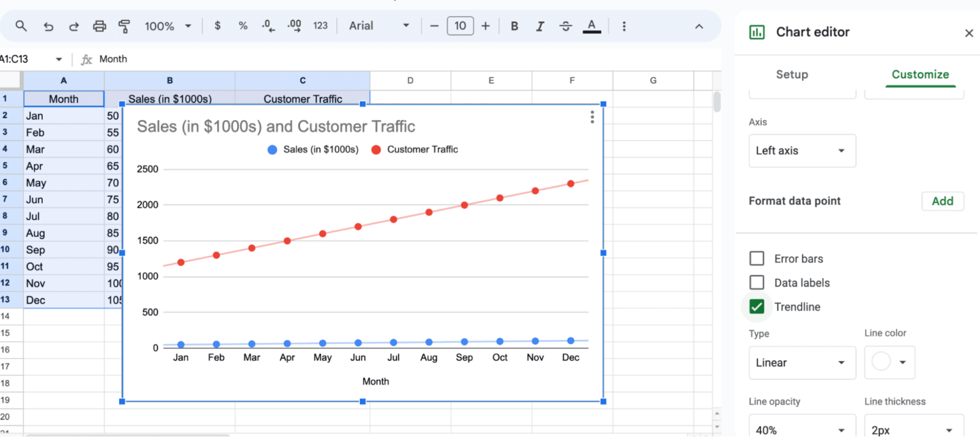Apply currency format using the dollar icon
The image size is (980, 437).
217,26
